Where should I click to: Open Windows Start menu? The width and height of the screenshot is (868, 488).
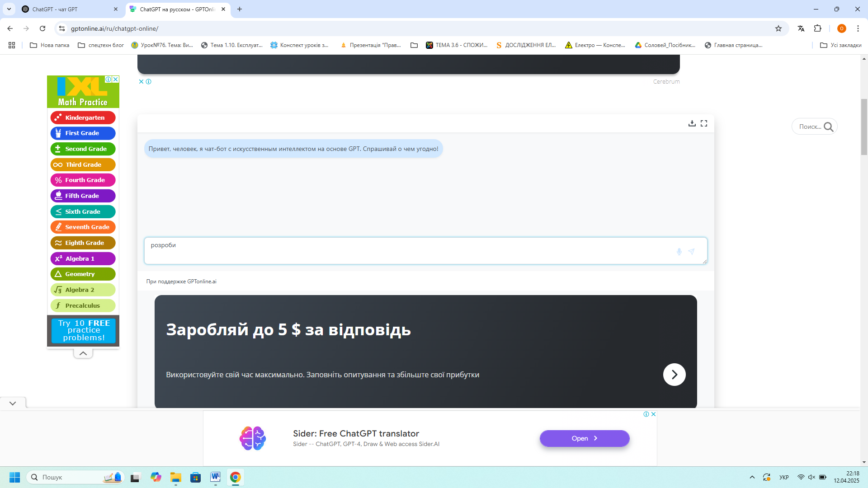pyautogui.click(x=14, y=477)
